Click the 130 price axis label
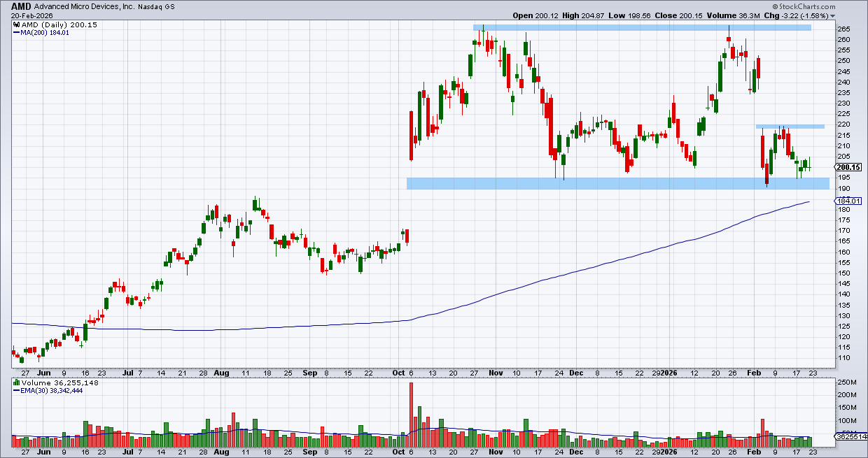 click(843, 315)
